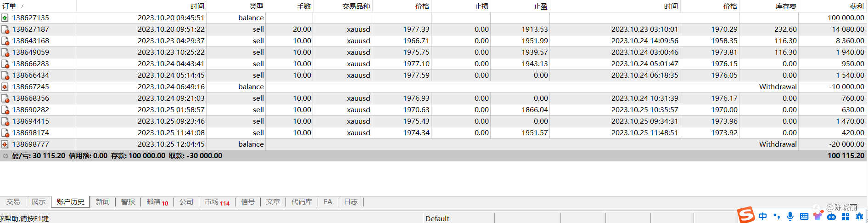Click the withdrawal icon beside 138667245
The height and width of the screenshot is (223, 868).
pyautogui.click(x=5, y=87)
